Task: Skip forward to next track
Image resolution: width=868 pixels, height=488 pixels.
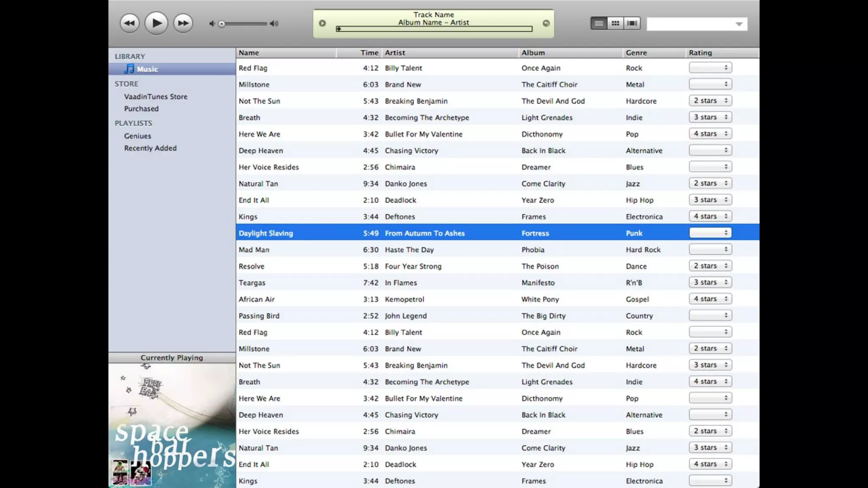Action: click(x=183, y=23)
